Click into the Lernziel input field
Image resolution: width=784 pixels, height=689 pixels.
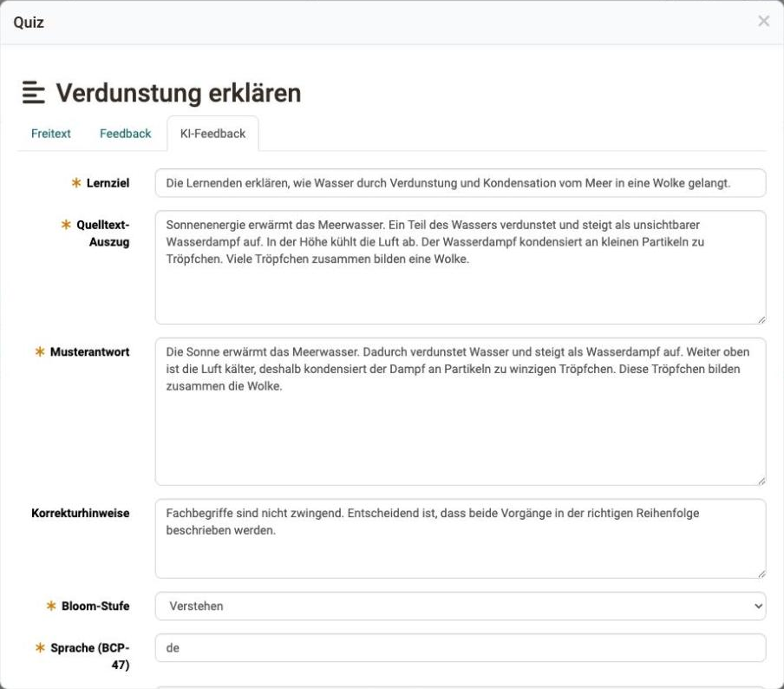[x=460, y=183]
